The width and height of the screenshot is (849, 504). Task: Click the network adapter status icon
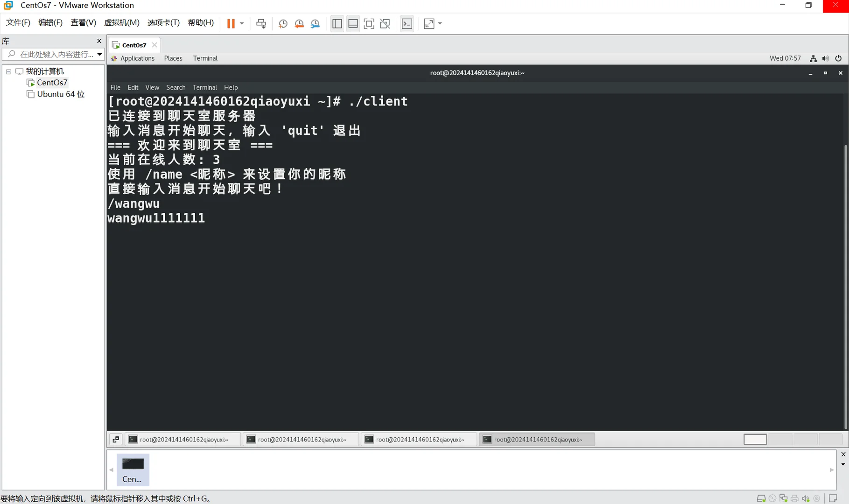click(x=784, y=498)
